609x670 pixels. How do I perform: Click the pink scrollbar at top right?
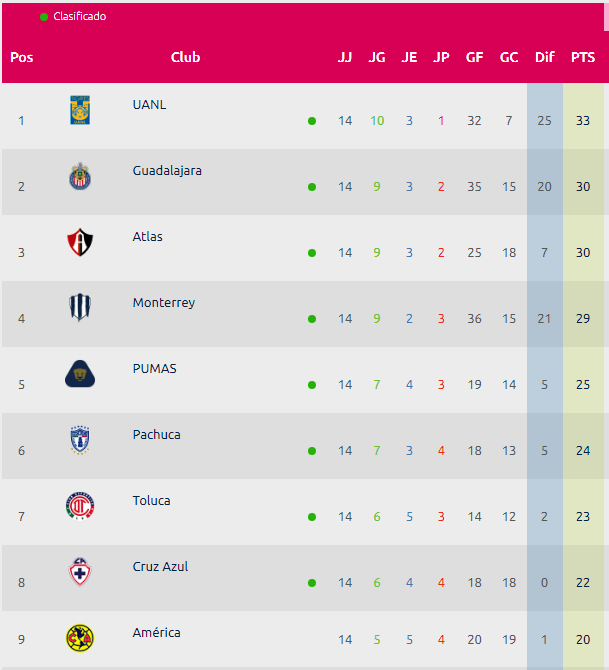(x=606, y=17)
